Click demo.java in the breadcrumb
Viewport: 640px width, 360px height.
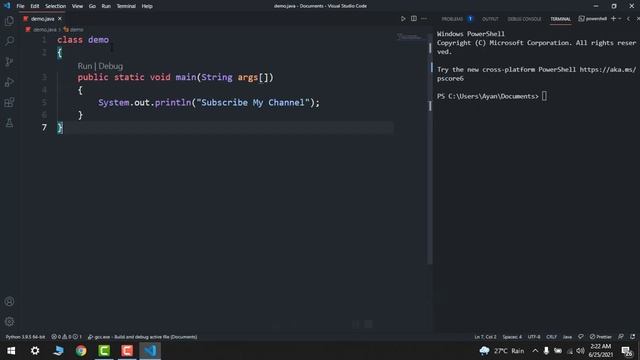pyautogui.click(x=44, y=30)
